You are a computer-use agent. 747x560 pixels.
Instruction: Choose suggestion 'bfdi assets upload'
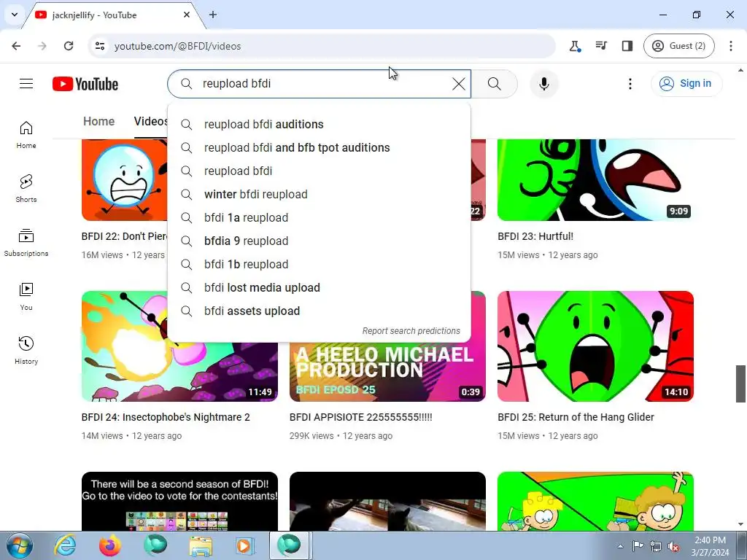point(320,311)
